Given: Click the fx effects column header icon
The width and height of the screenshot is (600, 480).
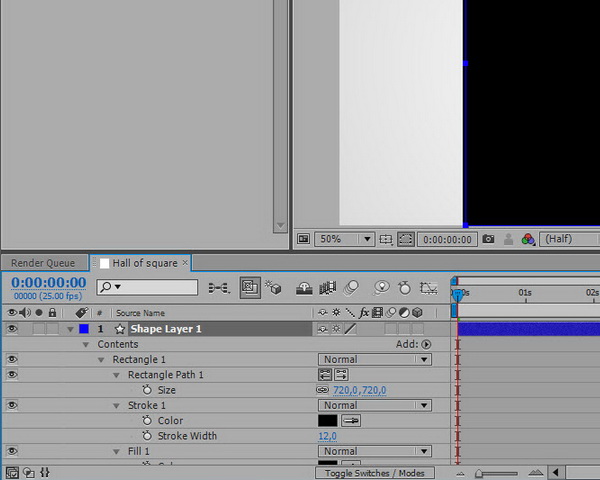Looking at the screenshot, I should (364, 313).
